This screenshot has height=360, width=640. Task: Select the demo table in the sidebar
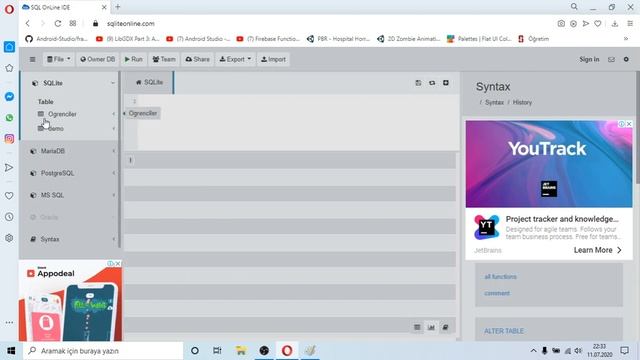click(56, 129)
